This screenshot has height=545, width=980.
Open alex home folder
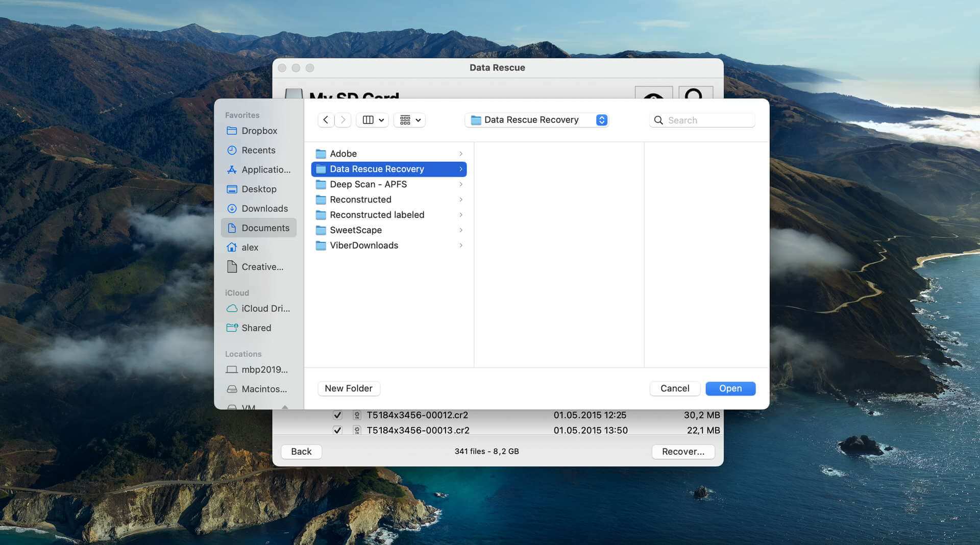point(259,247)
